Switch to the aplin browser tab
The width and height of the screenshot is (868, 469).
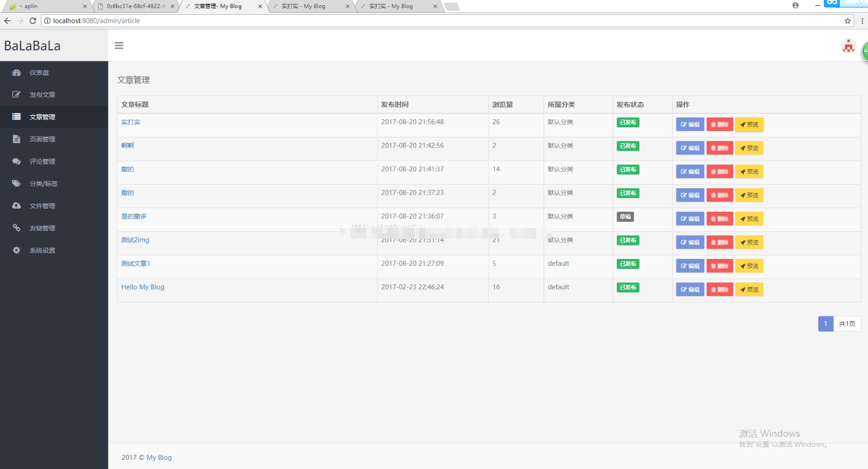tap(48, 6)
